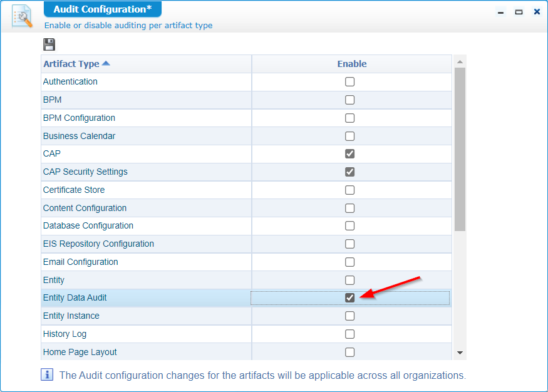Enable auditing for Email Configuration
Image resolution: width=548 pixels, height=392 pixels.
[350, 262]
